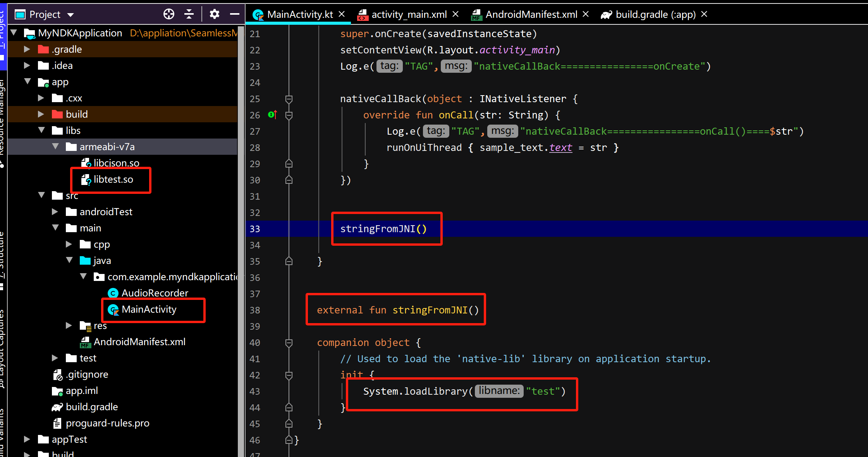
Task: Click the underlined text property on line 28
Action: point(560,148)
